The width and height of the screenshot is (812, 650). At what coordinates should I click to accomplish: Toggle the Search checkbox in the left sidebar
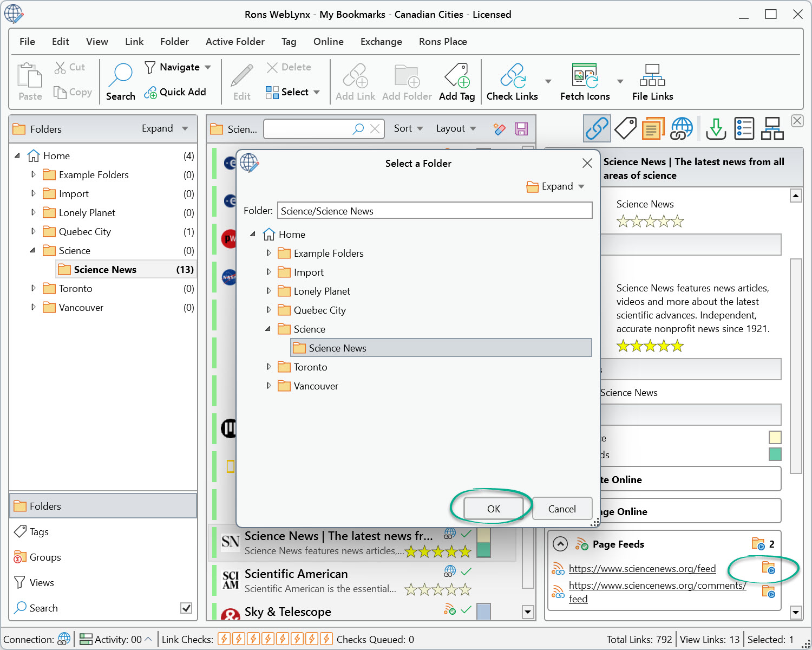[x=186, y=608]
